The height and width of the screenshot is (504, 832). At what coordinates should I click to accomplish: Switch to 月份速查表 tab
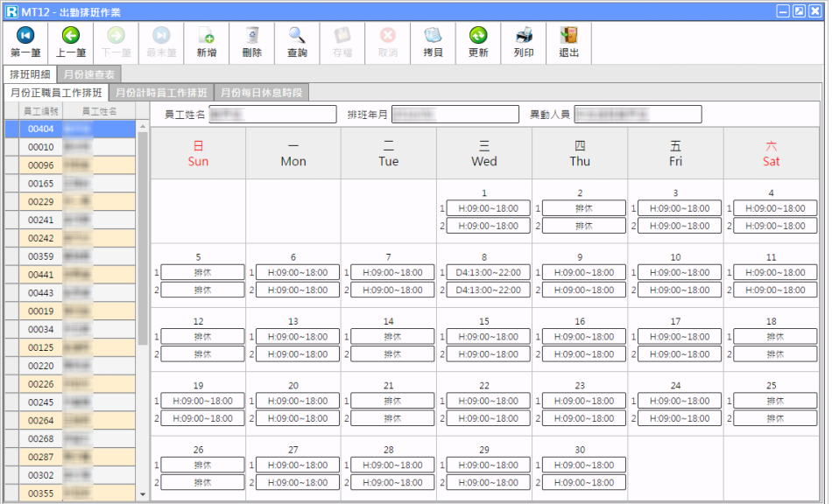click(89, 74)
